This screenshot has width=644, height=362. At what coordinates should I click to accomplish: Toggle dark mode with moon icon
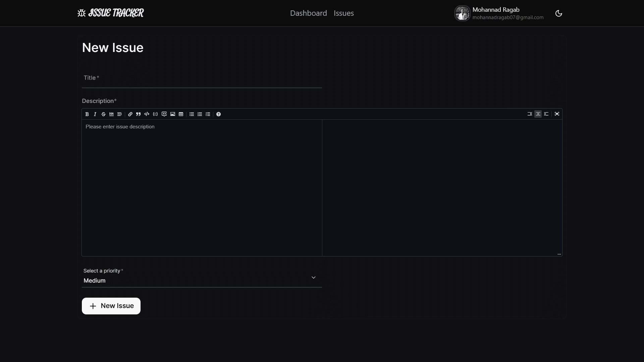559,13
